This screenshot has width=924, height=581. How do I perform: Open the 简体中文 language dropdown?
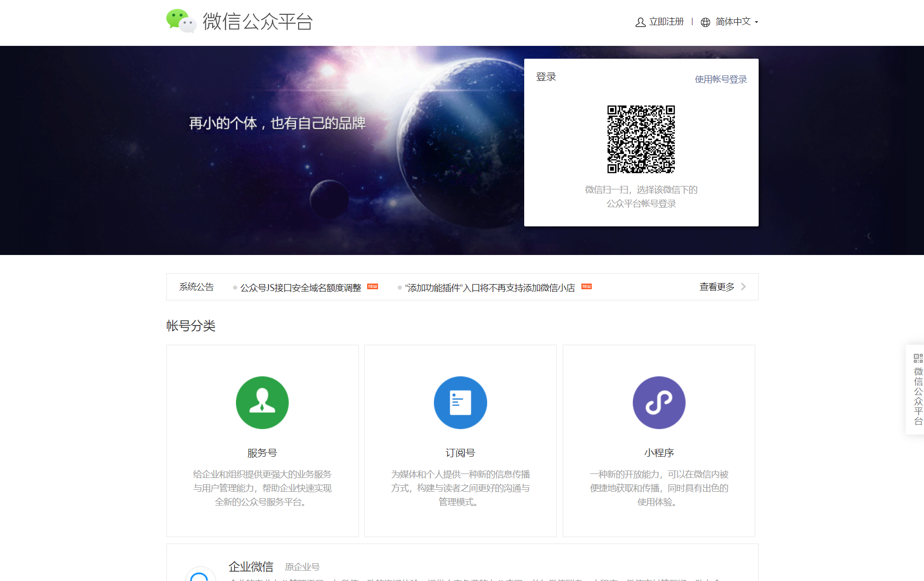(x=732, y=22)
